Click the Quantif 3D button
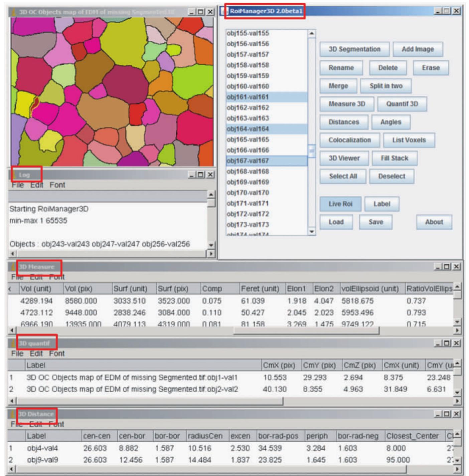 [402, 104]
